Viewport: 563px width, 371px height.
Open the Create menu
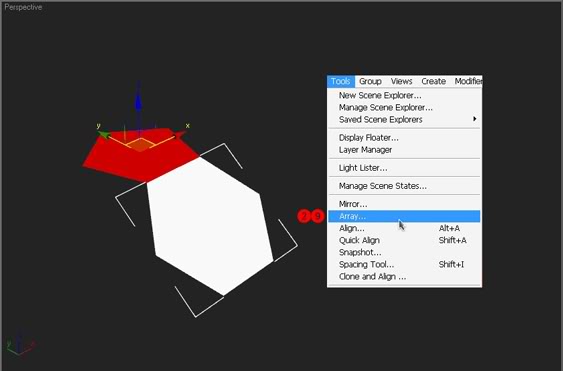point(433,82)
